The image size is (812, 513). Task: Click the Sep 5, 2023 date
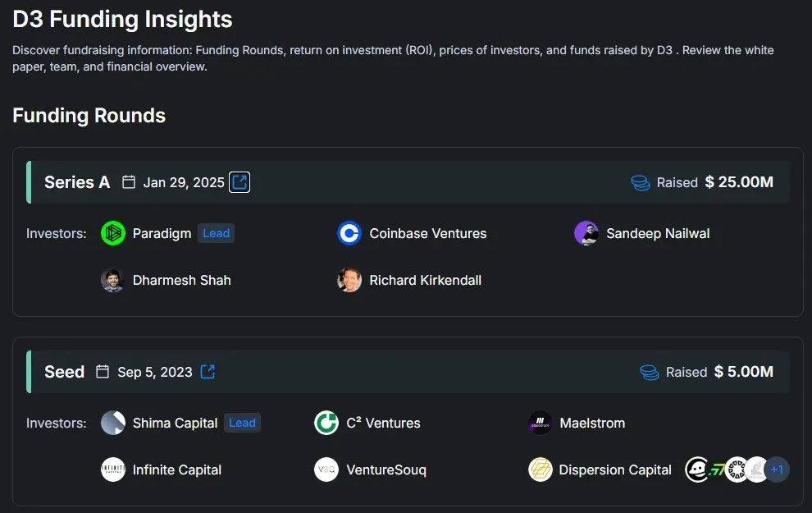click(155, 372)
